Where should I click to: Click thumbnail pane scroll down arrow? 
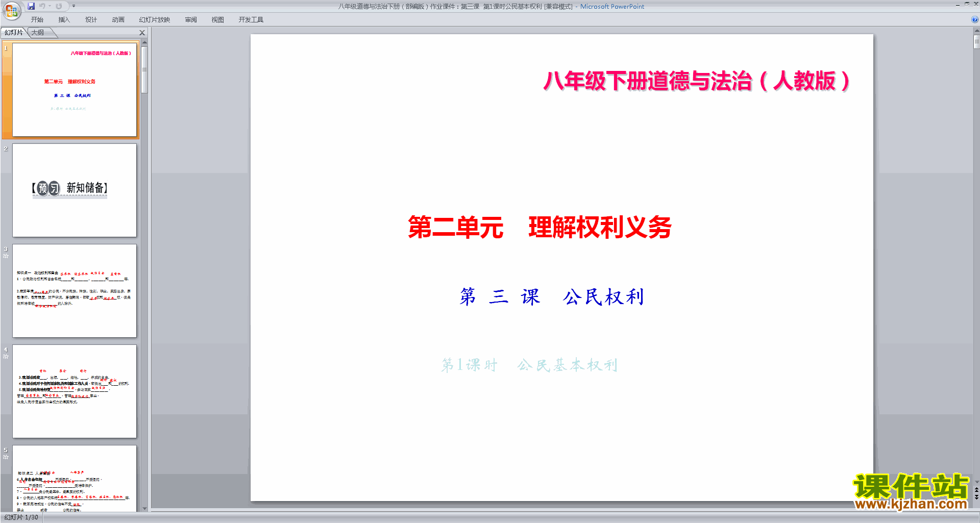(144, 508)
